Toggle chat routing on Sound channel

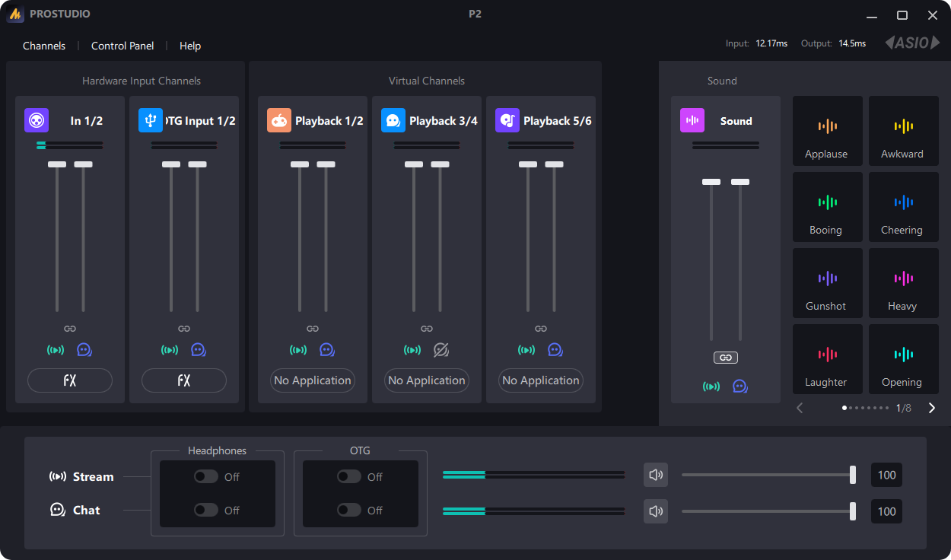[x=740, y=387]
